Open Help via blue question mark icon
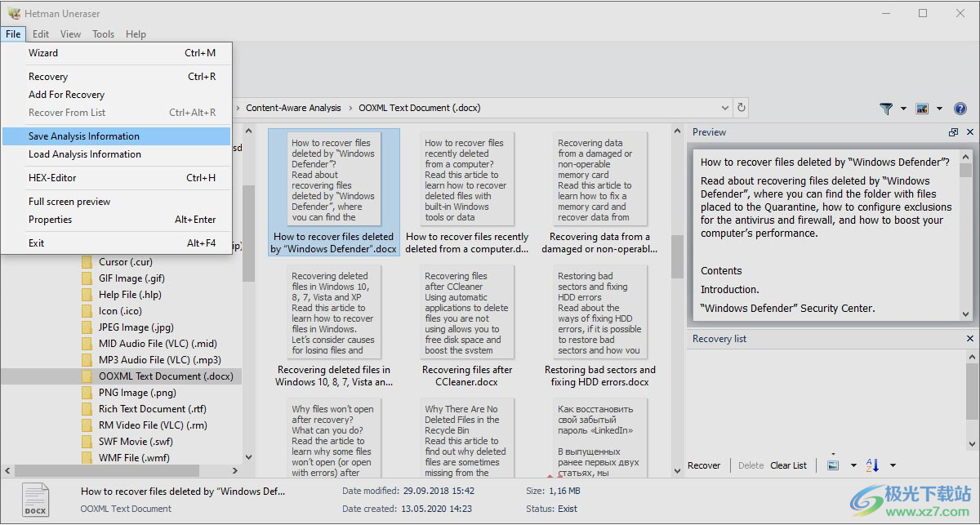The width and height of the screenshot is (980, 525). [960, 109]
